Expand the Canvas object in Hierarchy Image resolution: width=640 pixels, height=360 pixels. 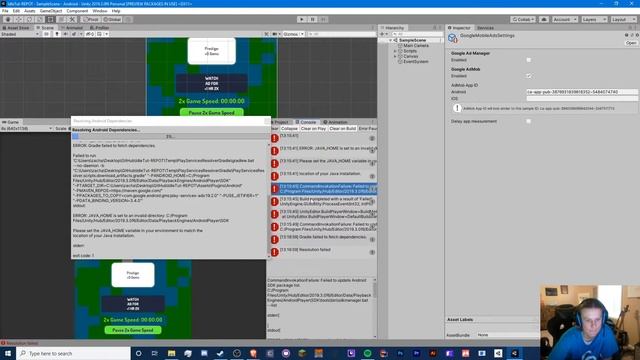[x=395, y=56]
